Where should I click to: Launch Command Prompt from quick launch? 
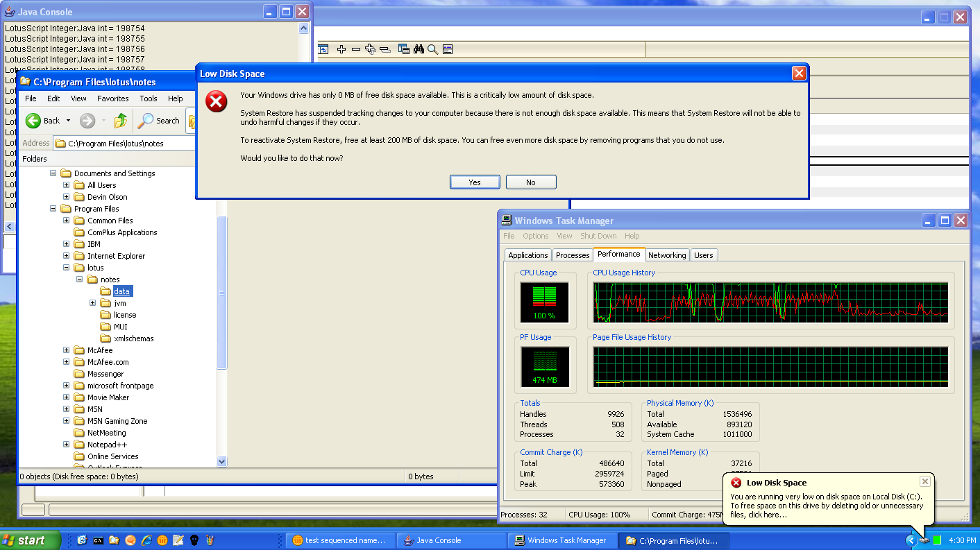(99, 540)
